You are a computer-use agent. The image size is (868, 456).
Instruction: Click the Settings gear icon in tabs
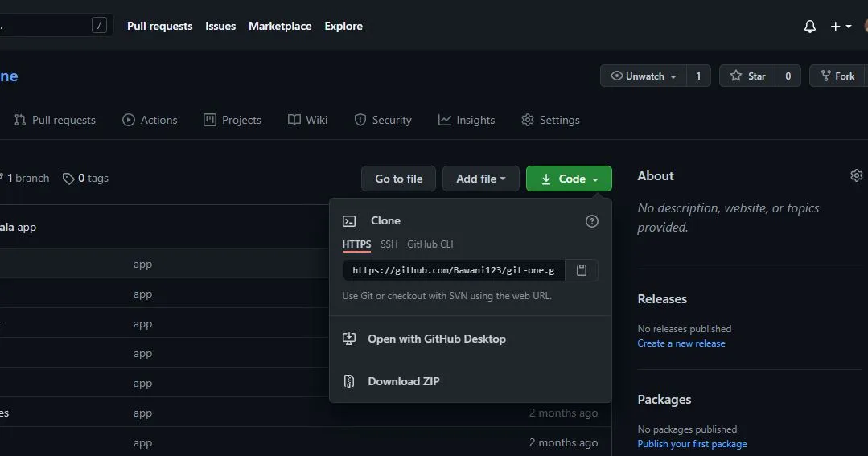528,120
